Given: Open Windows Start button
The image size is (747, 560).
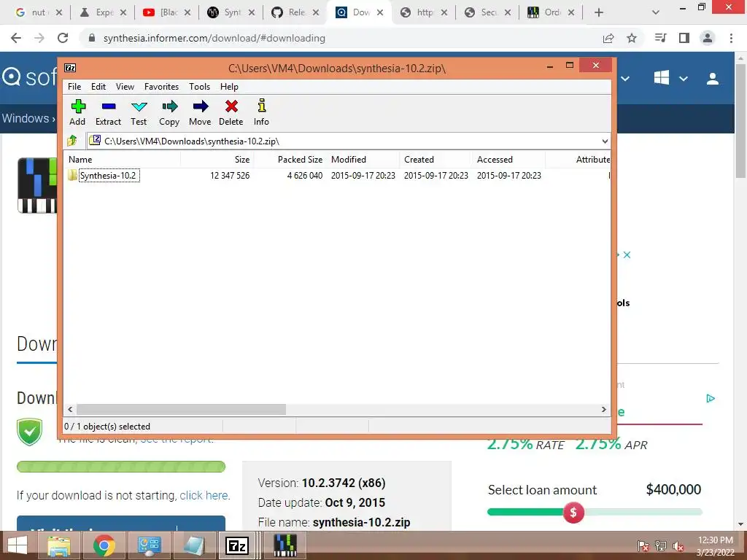Looking at the screenshot, I should [18, 545].
